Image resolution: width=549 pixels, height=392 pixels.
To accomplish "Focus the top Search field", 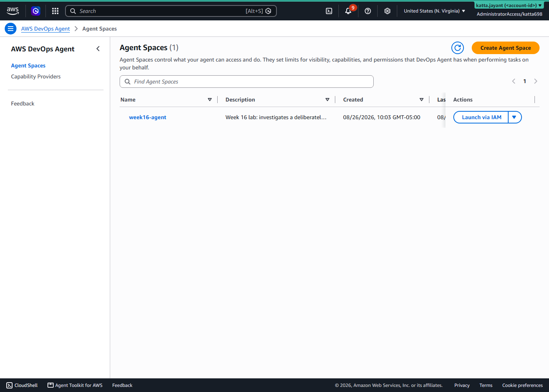I will (x=171, y=11).
